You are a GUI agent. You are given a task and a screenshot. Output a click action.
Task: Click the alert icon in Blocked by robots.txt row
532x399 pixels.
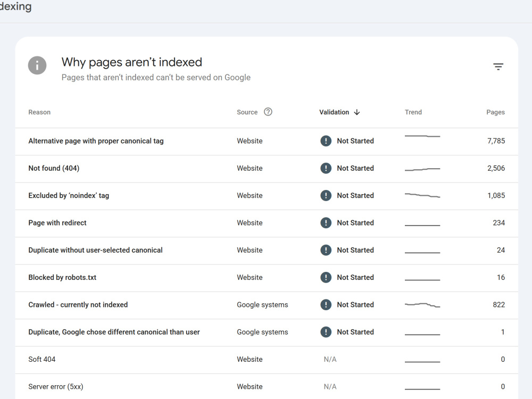pyautogui.click(x=326, y=277)
